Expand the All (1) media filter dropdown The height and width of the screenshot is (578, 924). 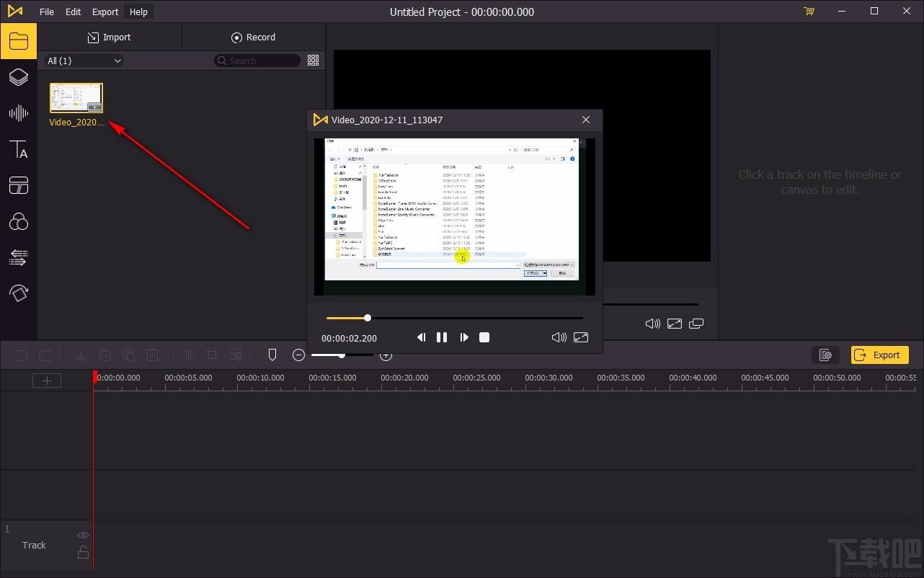84,61
